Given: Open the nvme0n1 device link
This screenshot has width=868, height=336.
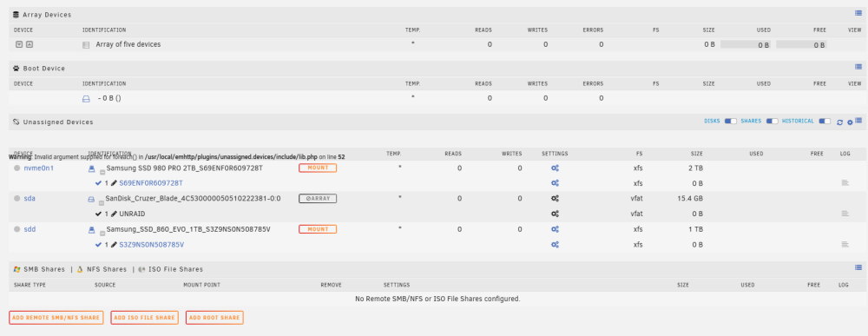Looking at the screenshot, I should point(39,168).
